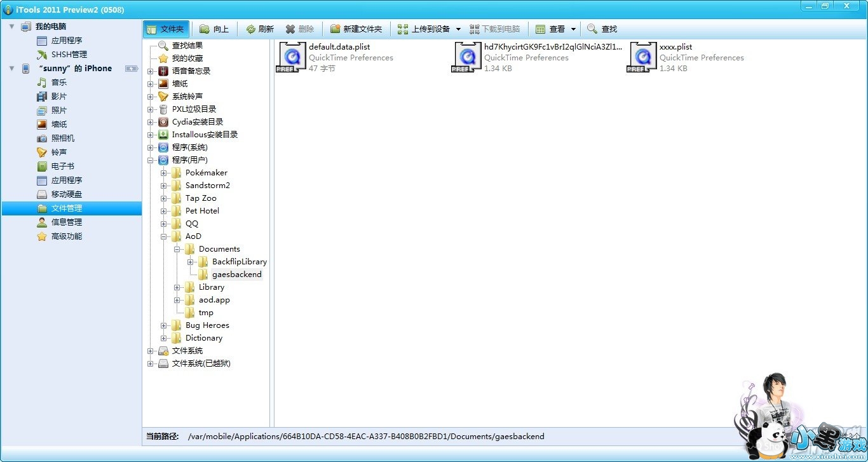Viewport: 868px width, 462px height.
Task: Expand the Pokémaker folder node
Action: (164, 173)
